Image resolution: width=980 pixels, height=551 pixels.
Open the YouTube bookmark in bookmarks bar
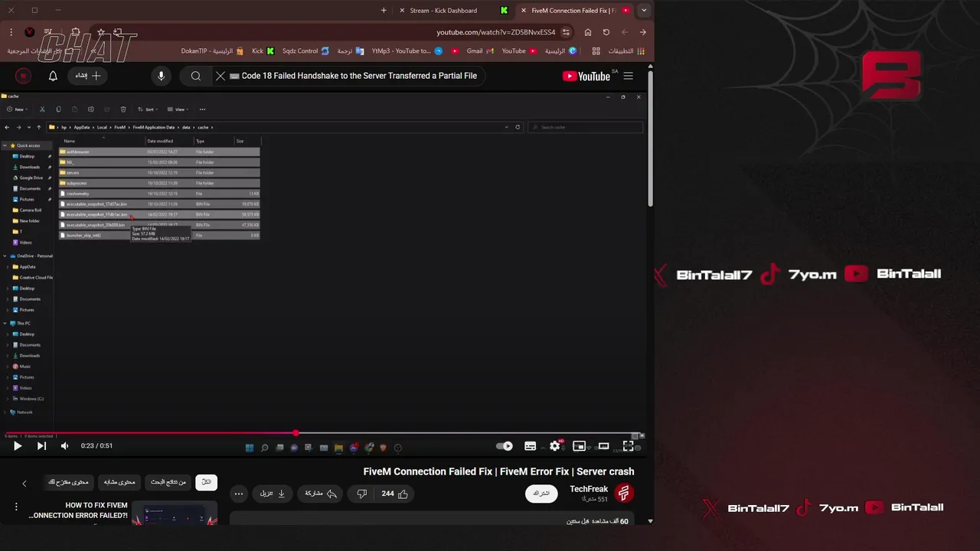point(519,51)
